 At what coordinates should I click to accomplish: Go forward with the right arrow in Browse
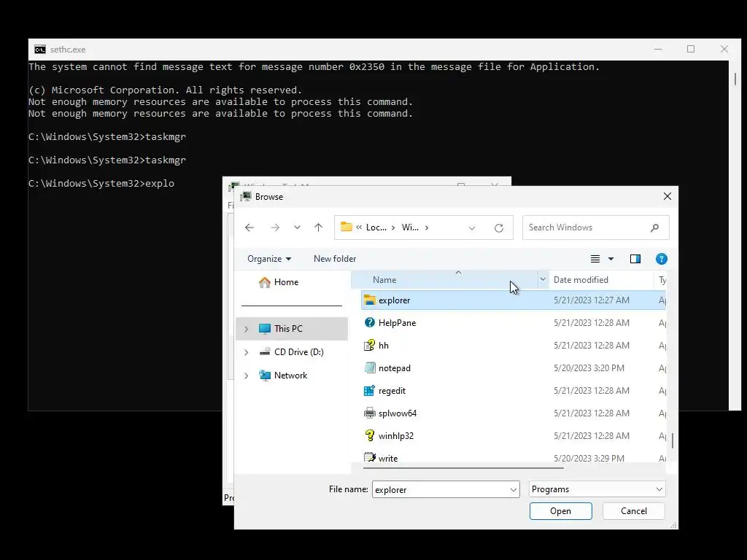pyautogui.click(x=275, y=227)
